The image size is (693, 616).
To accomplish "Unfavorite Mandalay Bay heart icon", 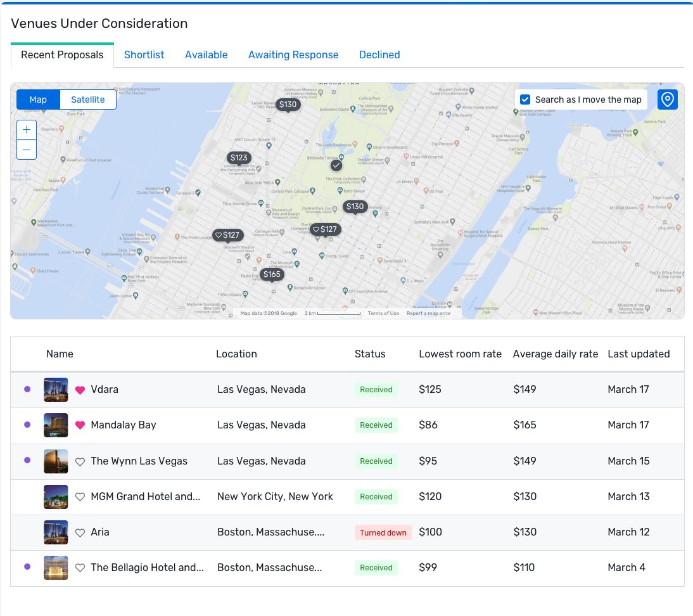I will (x=80, y=425).
